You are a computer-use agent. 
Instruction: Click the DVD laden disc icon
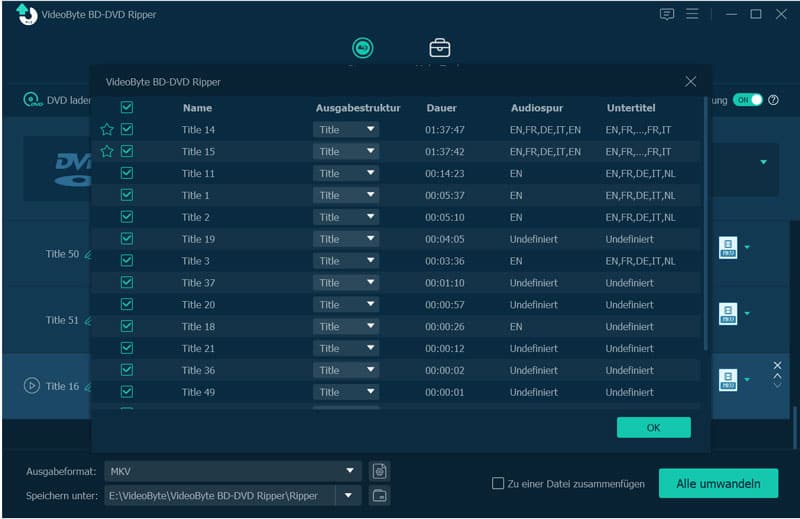[32, 100]
